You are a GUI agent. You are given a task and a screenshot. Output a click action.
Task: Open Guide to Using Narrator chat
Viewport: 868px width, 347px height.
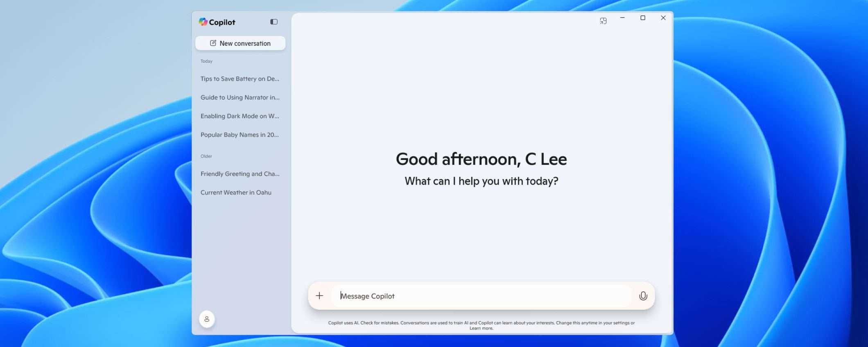(240, 97)
